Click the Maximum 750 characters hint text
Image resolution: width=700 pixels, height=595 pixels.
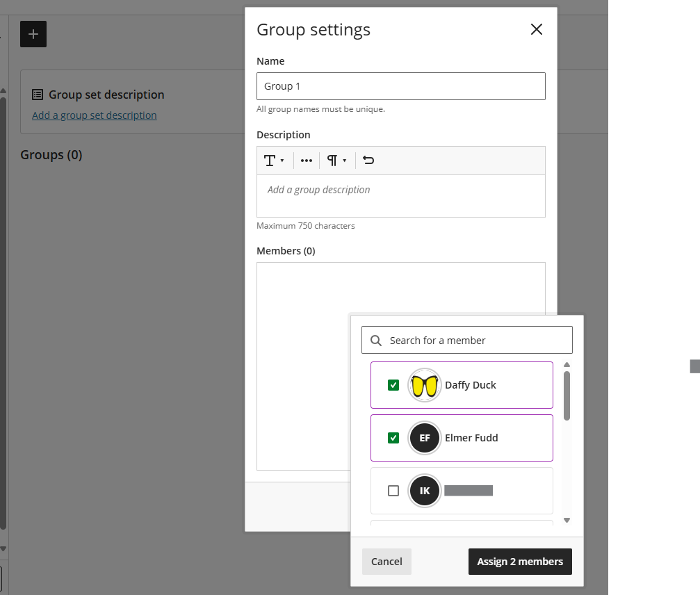(x=305, y=226)
